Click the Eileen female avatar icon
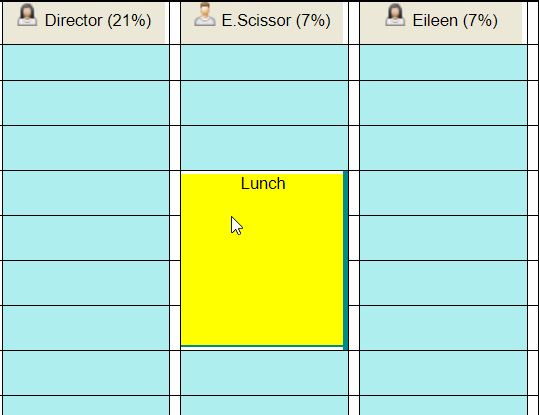This screenshot has height=415, width=539. coord(395,15)
